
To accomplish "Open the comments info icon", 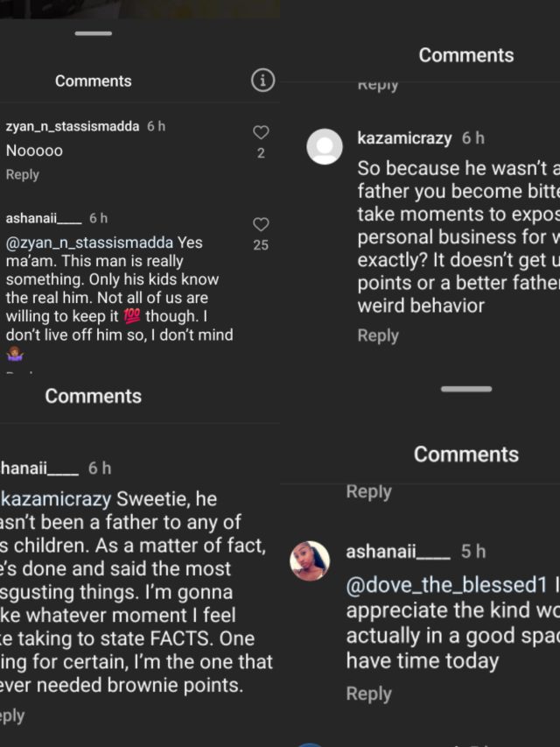I will [x=262, y=81].
